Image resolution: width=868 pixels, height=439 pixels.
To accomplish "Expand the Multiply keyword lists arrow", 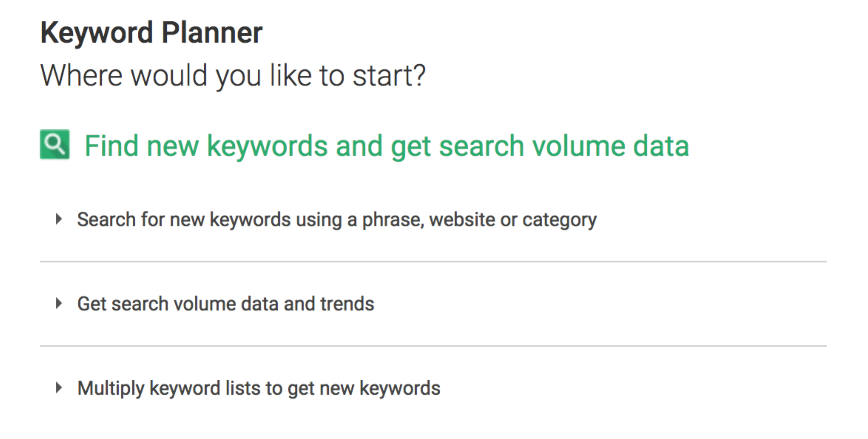I will 58,388.
